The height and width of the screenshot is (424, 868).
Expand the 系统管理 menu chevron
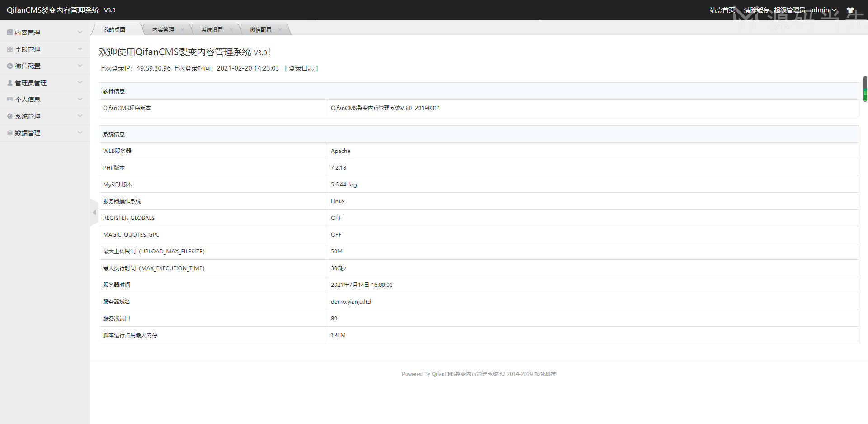click(80, 116)
